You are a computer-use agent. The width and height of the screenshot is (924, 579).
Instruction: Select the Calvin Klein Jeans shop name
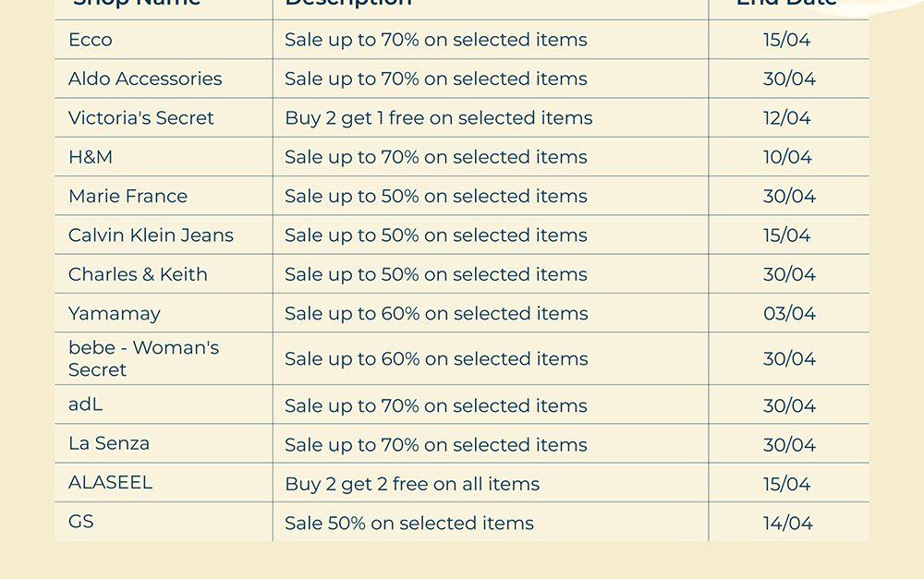click(151, 235)
